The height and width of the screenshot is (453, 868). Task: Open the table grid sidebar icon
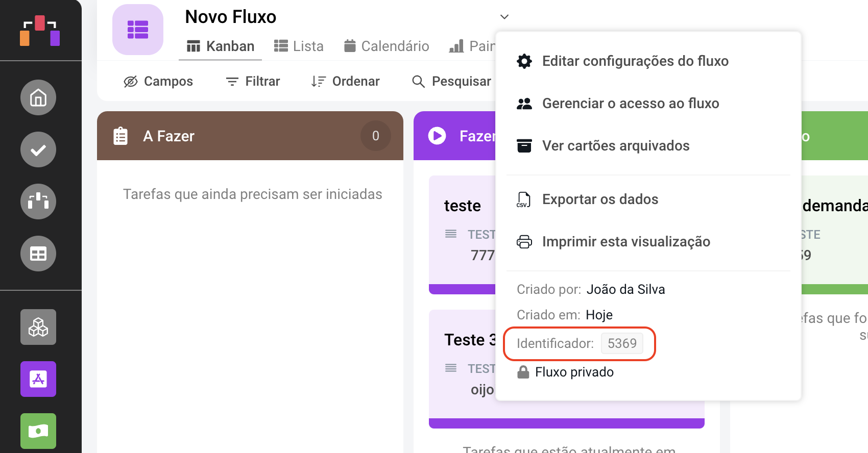38,254
